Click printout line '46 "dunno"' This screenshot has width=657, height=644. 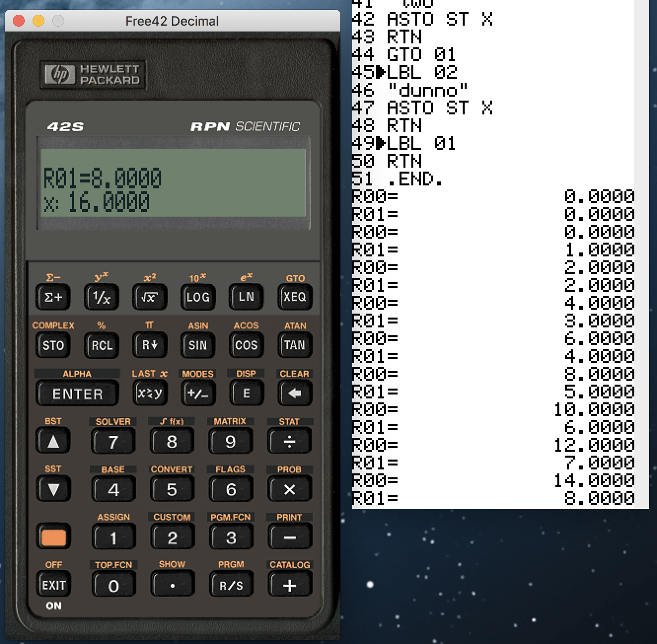409,90
